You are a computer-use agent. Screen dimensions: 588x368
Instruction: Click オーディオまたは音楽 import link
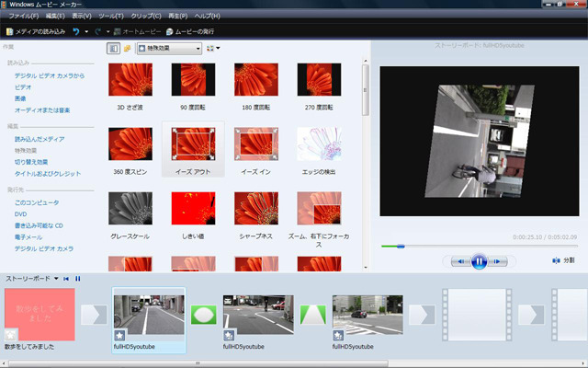click(42, 110)
